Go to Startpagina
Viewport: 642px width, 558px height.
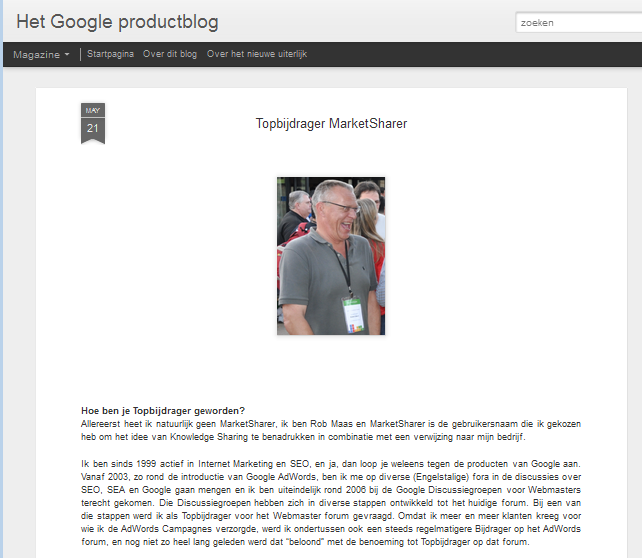(x=110, y=54)
